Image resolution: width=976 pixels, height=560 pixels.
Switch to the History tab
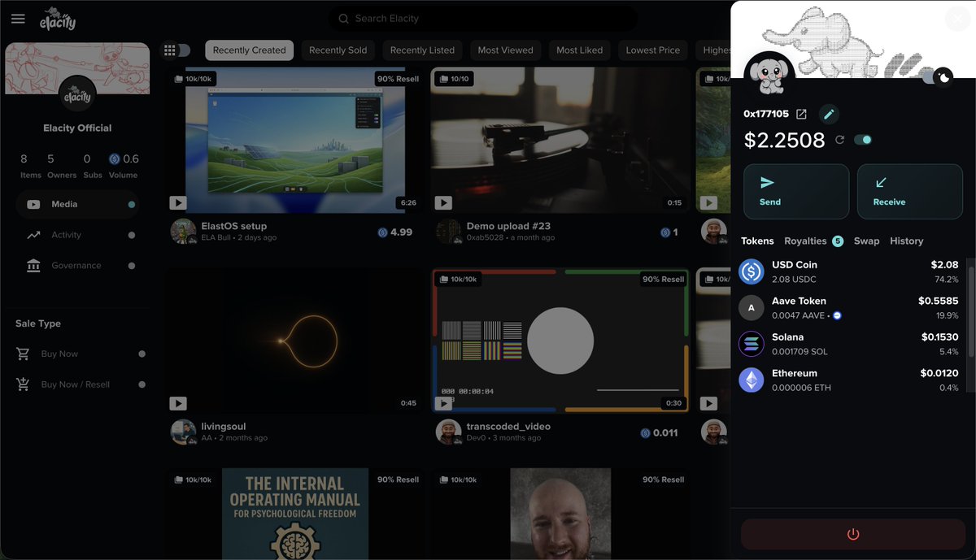(906, 241)
